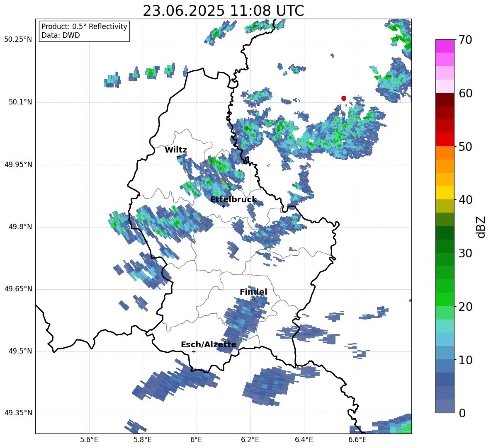Click the 49.8°N latitude label
491x448 pixels.
coord(21,227)
